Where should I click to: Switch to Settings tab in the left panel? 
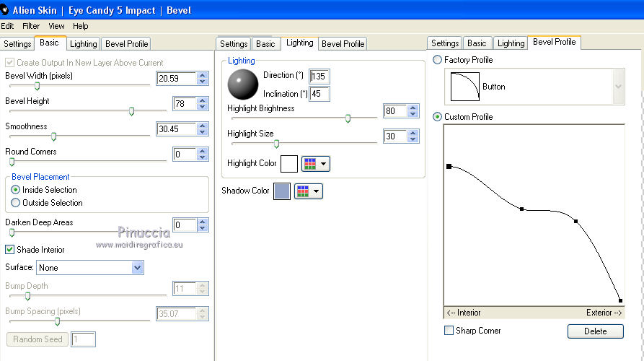17,43
